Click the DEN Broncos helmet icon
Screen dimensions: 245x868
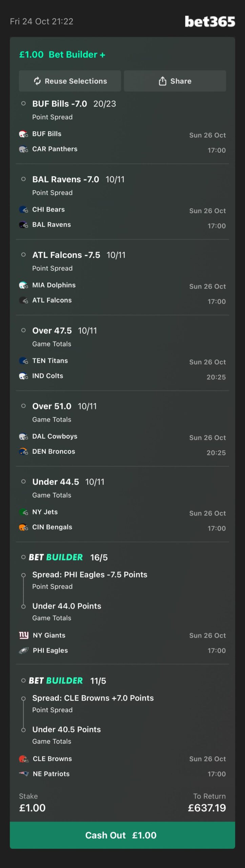(x=23, y=452)
